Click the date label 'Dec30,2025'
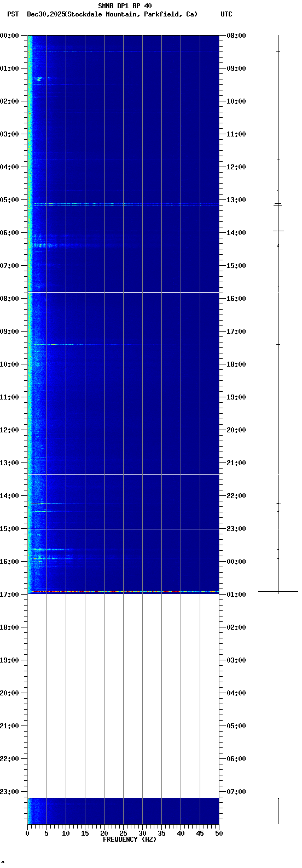This screenshot has width=302, height=868. click(45, 14)
